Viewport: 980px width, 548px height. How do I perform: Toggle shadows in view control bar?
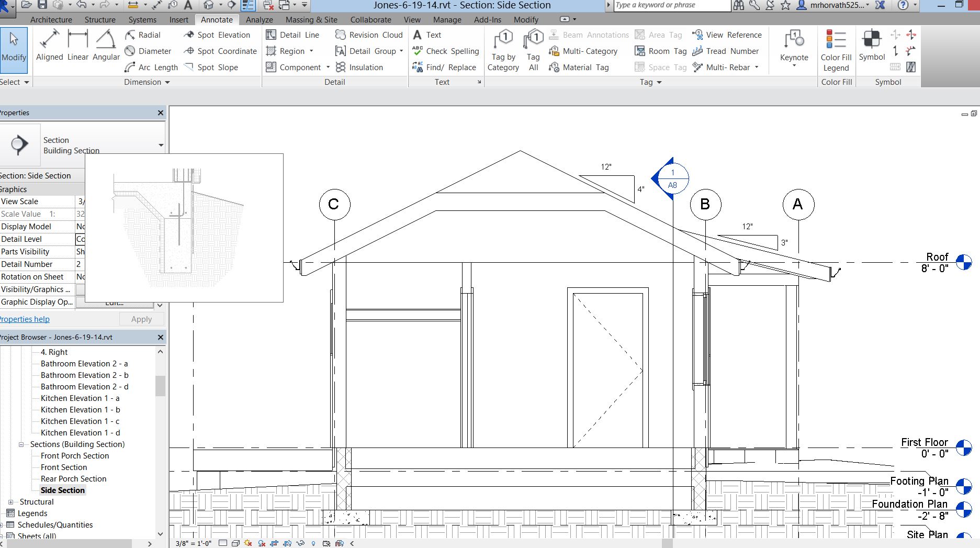coord(262,543)
